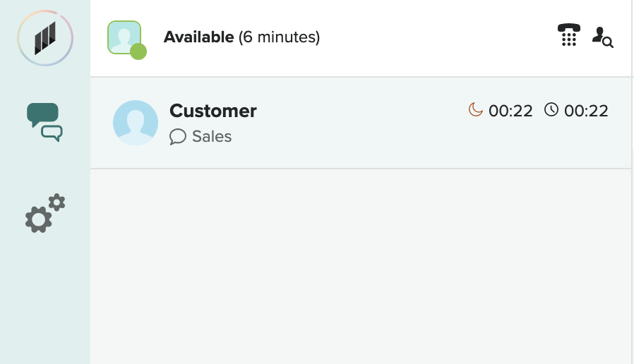Open the phone dial pad
This screenshot has height=364, width=634.
(x=568, y=35)
